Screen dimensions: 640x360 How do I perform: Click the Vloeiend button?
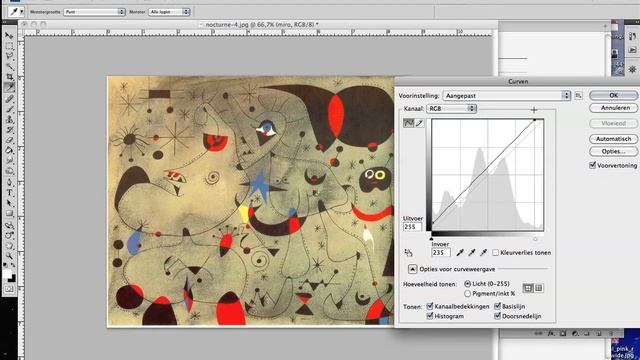(x=613, y=123)
